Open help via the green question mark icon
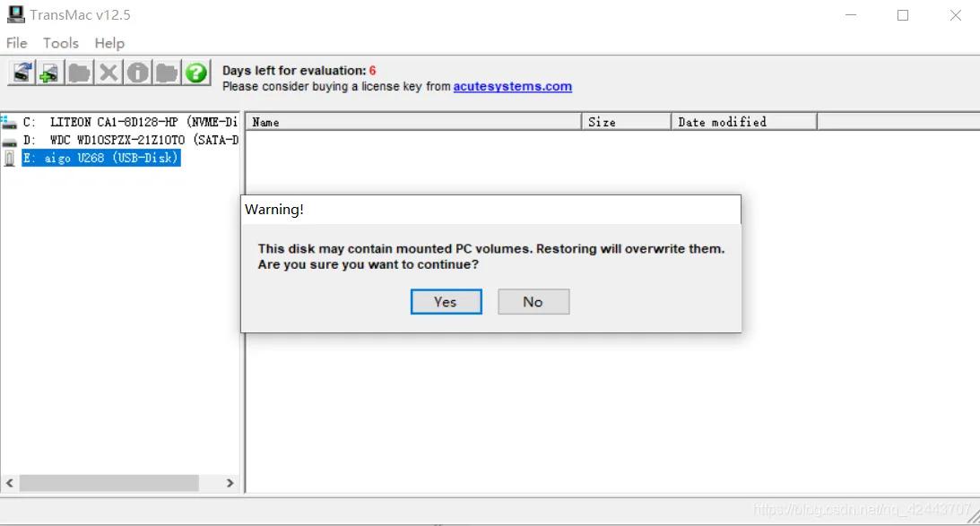The image size is (980, 526). [196, 73]
